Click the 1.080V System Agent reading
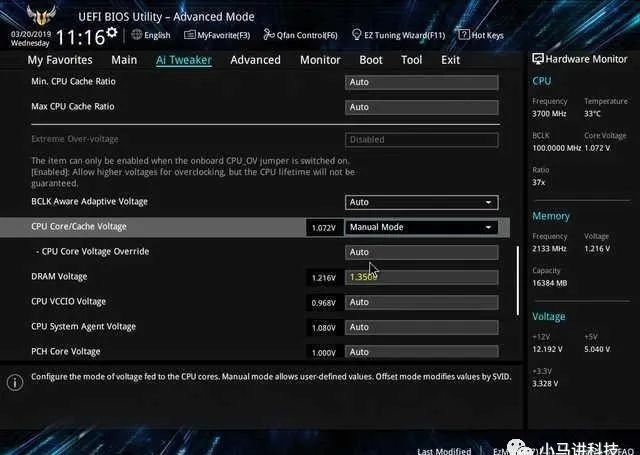 tap(324, 328)
